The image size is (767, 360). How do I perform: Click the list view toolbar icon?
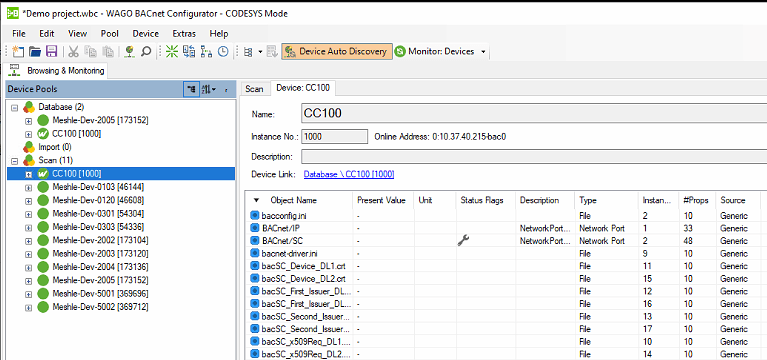[248, 51]
